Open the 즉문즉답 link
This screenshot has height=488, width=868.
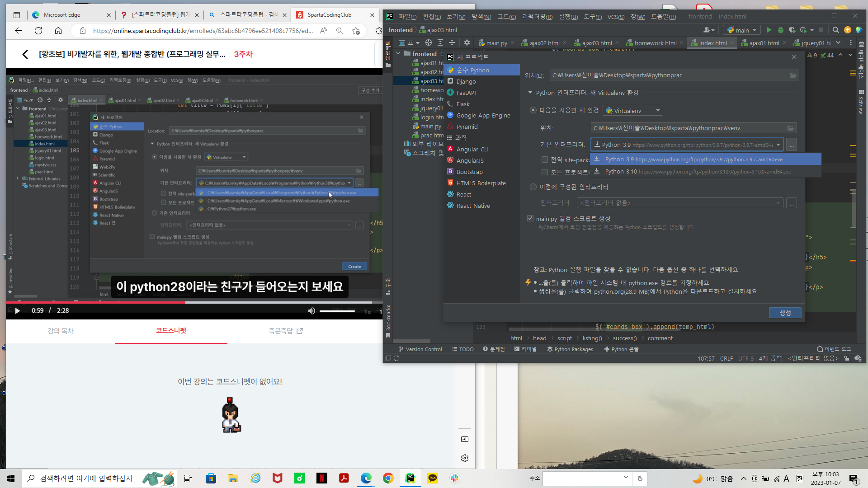pyautogui.click(x=285, y=331)
